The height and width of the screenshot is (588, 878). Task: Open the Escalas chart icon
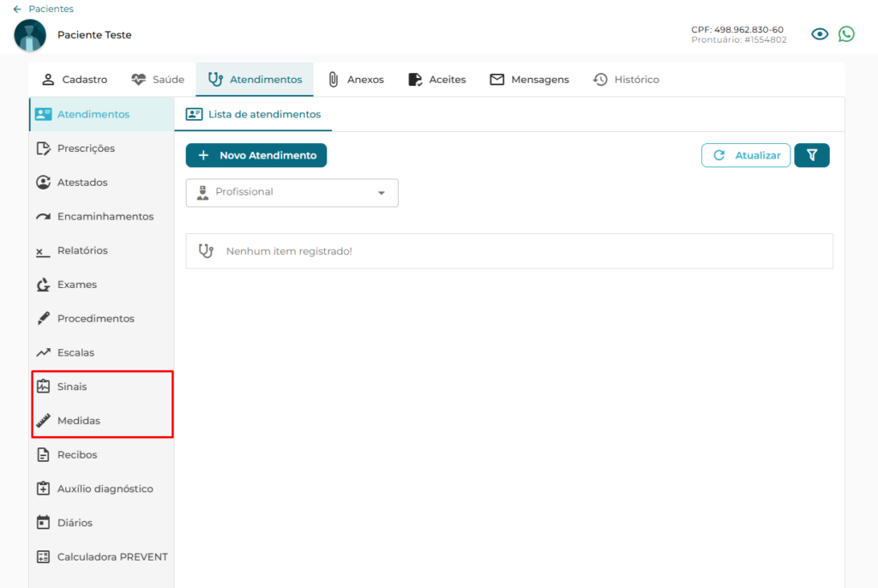coord(43,353)
